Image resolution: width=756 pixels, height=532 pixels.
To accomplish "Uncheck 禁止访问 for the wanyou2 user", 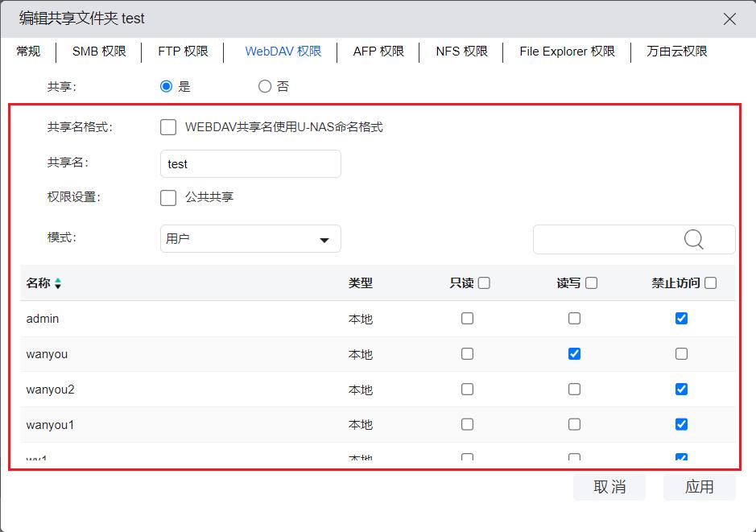I will [x=681, y=390].
